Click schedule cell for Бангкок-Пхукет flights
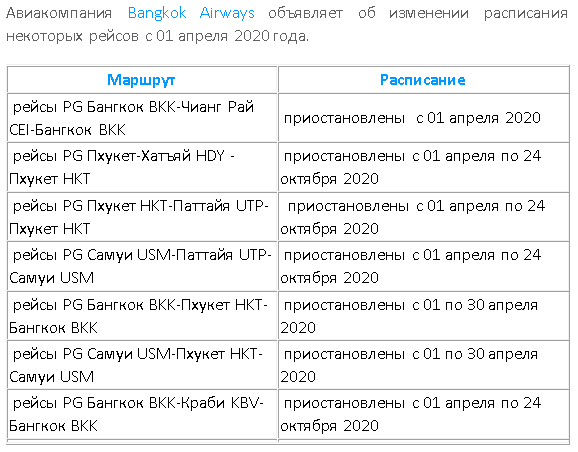The width and height of the screenshot is (578, 452). pyautogui.click(x=423, y=316)
